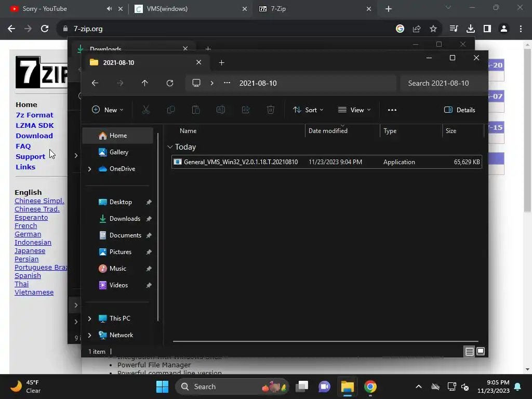Screen dimensions: 532x399
Task: Click the Share page icon in Chrome address bar
Action: (x=417, y=29)
